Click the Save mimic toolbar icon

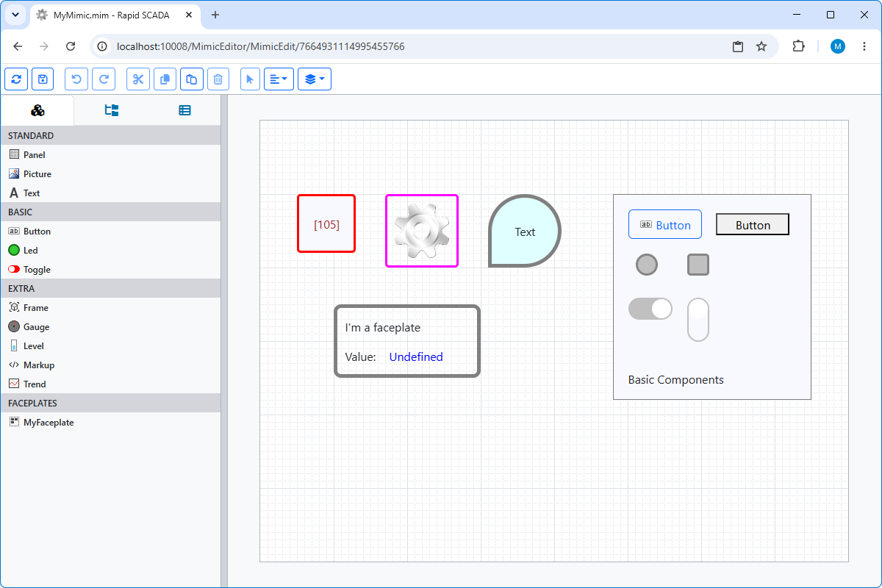43,79
